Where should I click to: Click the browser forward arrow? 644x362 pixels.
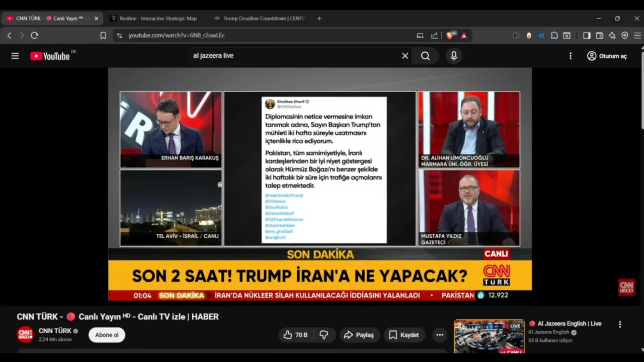22,35
